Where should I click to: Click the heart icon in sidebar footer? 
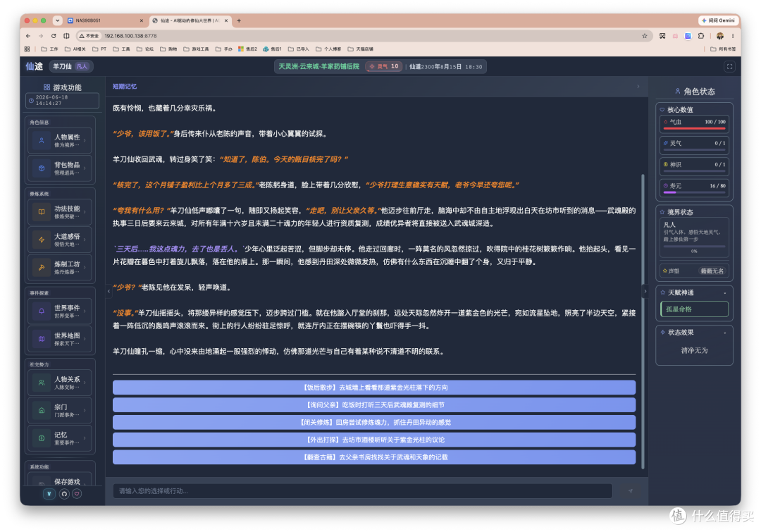pos(78,494)
